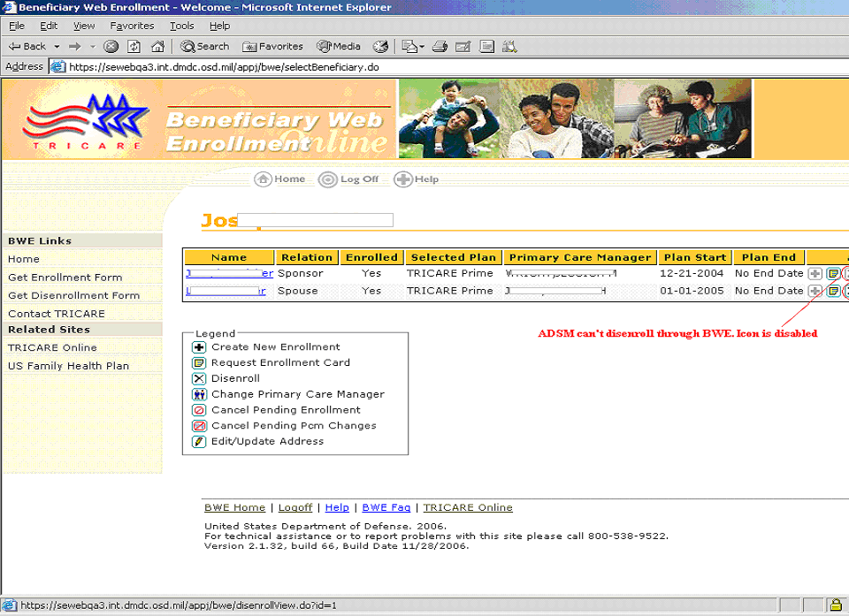Click the Sponsor row beneficiary name link
Viewport: 849px width, 616px height.
click(229, 273)
